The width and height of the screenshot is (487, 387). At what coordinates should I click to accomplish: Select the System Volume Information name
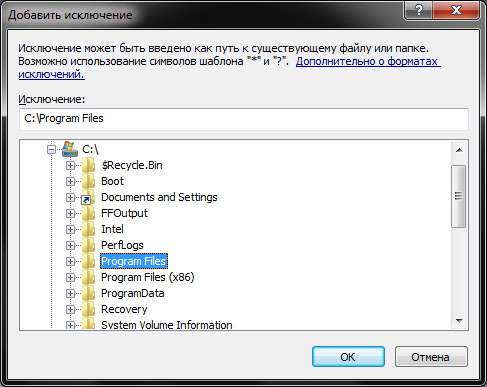167,325
